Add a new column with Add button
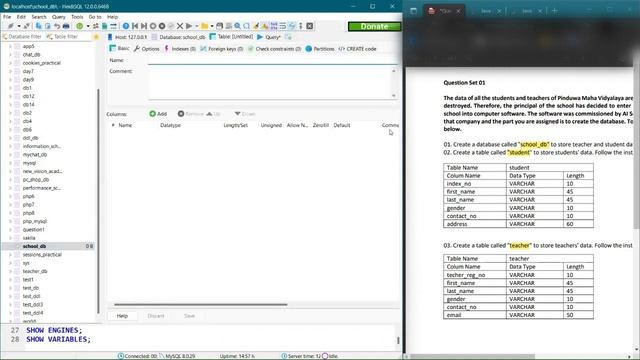The height and width of the screenshot is (360, 640). 158,114
